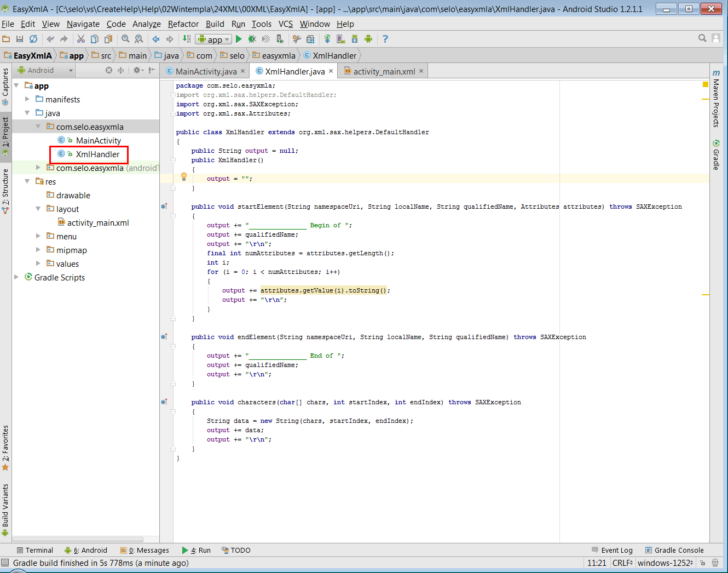Open the Refactor menu

pos(183,24)
